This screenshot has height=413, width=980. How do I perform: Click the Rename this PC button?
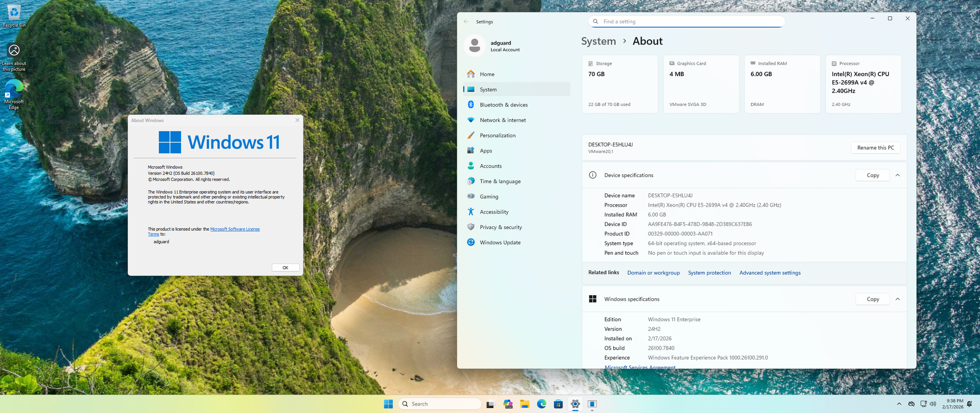tap(875, 147)
